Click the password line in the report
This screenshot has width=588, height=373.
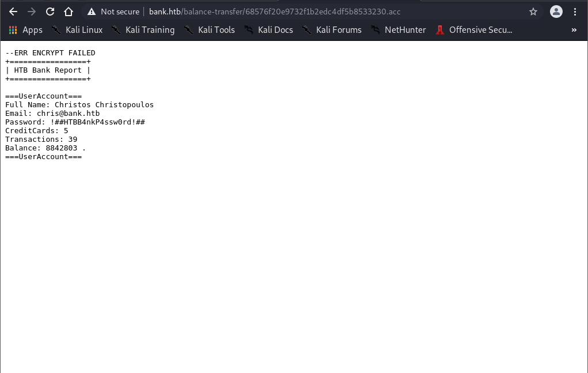click(75, 122)
